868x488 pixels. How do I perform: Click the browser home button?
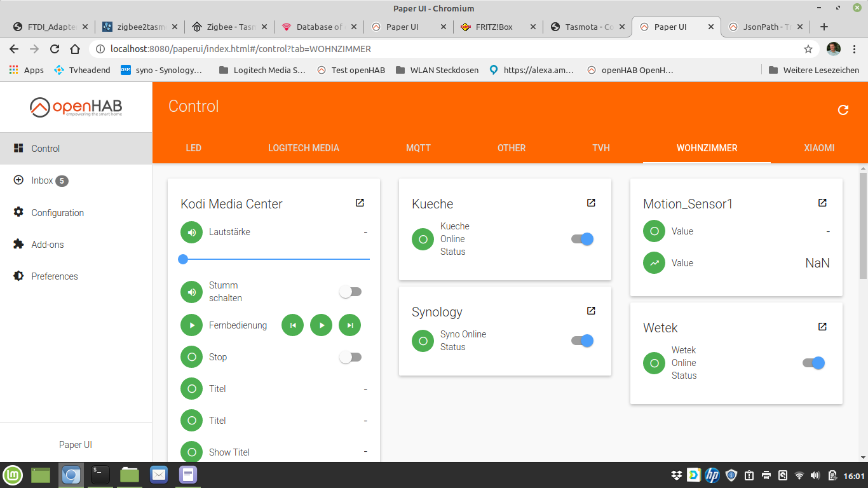click(x=75, y=49)
